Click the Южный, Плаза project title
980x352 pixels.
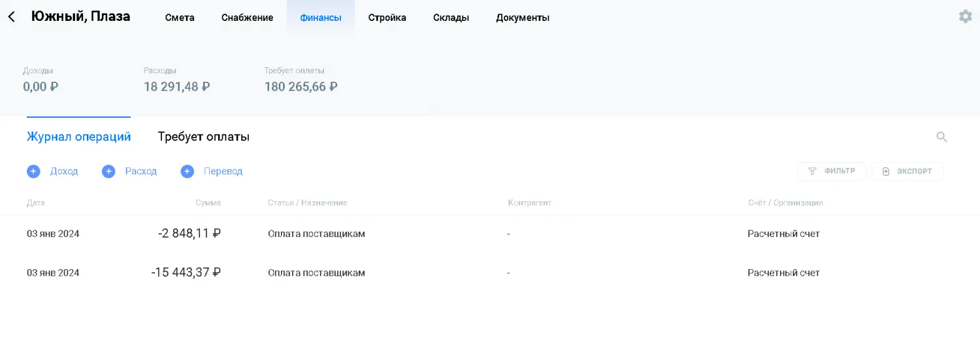coord(80,16)
